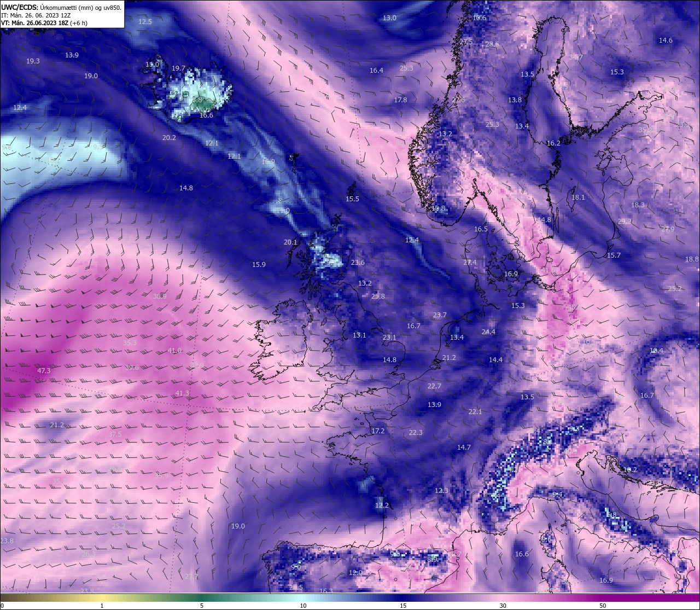Image resolution: width=700 pixels, height=610 pixels.
Task: Click the 17.2 value over Brittany
Action: [x=378, y=431]
